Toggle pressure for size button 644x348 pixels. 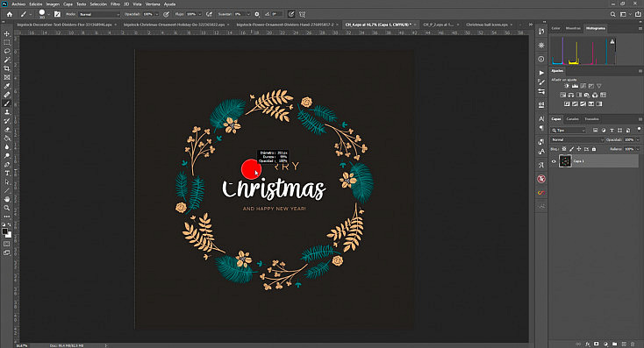point(291,14)
